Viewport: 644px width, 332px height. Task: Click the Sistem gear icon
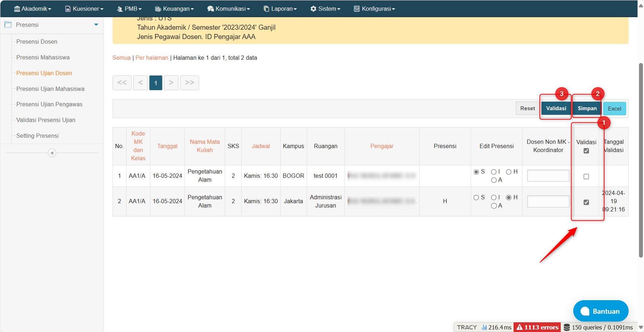point(313,9)
